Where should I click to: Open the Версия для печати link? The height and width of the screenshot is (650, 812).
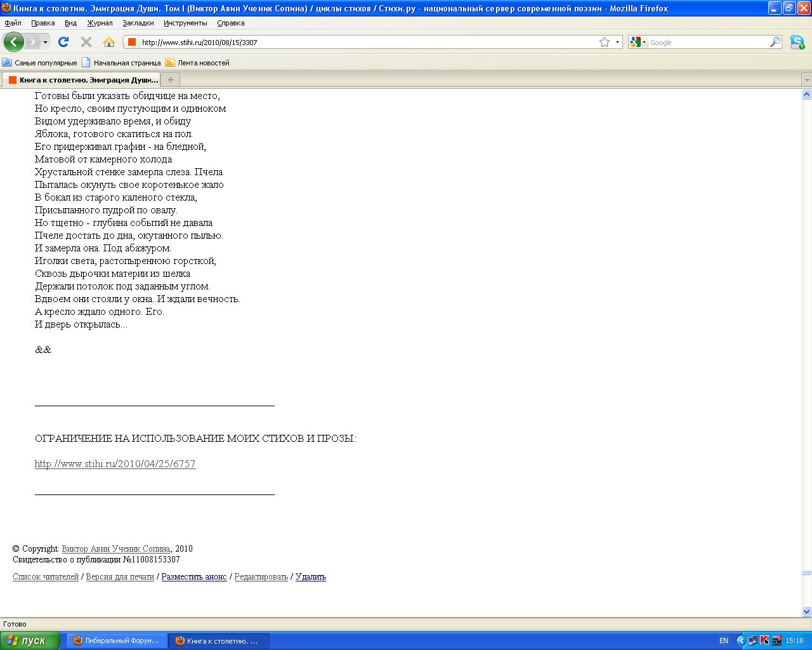click(x=120, y=577)
